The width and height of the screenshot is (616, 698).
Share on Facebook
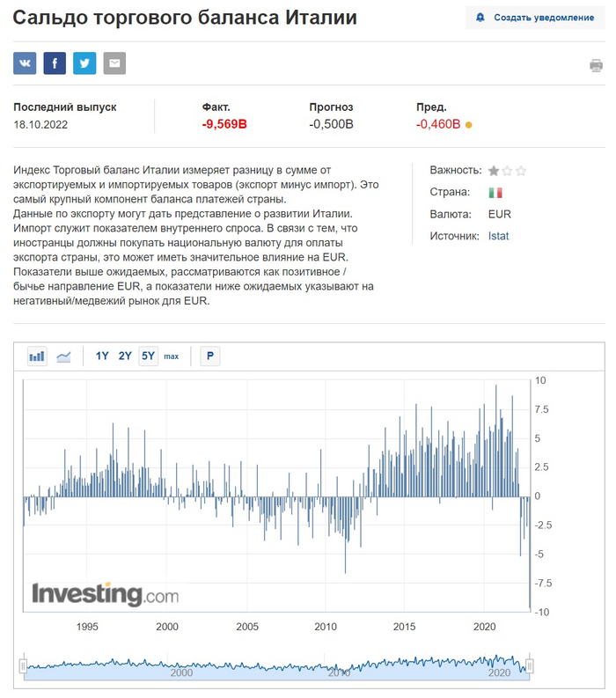[55, 63]
